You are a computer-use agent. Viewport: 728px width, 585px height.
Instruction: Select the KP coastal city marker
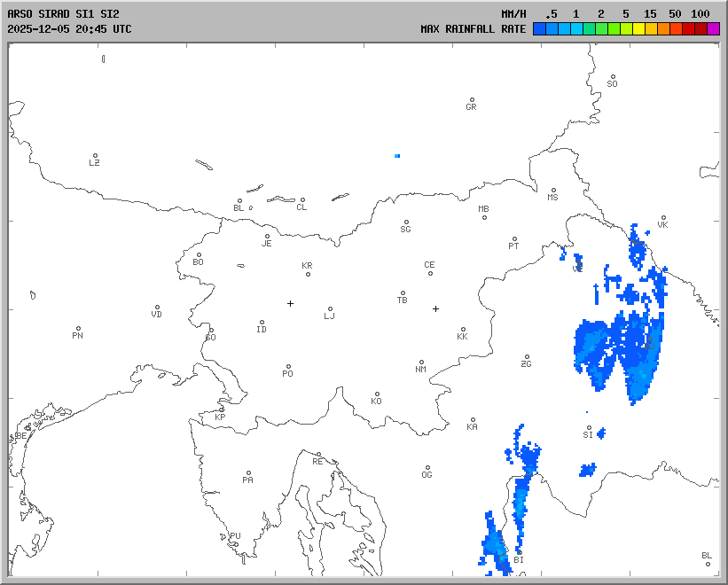tap(222, 409)
